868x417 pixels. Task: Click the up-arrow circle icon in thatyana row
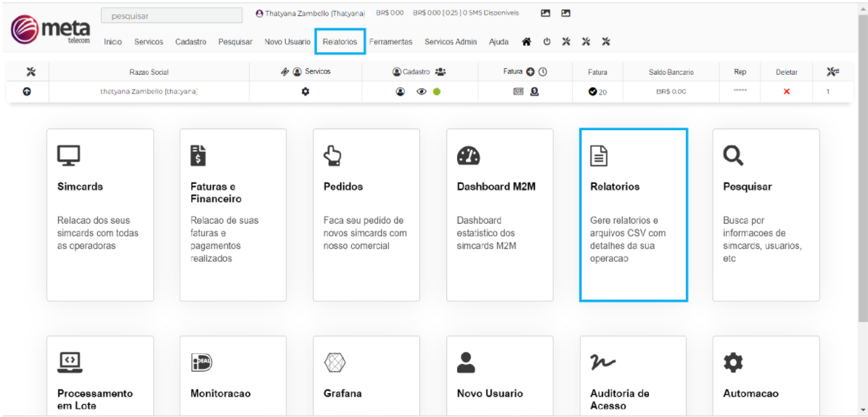[27, 92]
